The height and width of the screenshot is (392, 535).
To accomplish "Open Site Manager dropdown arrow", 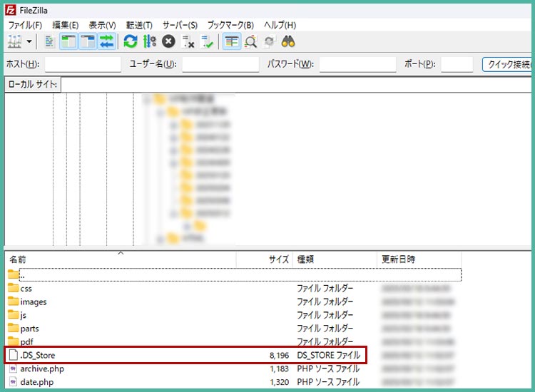I will coord(29,41).
